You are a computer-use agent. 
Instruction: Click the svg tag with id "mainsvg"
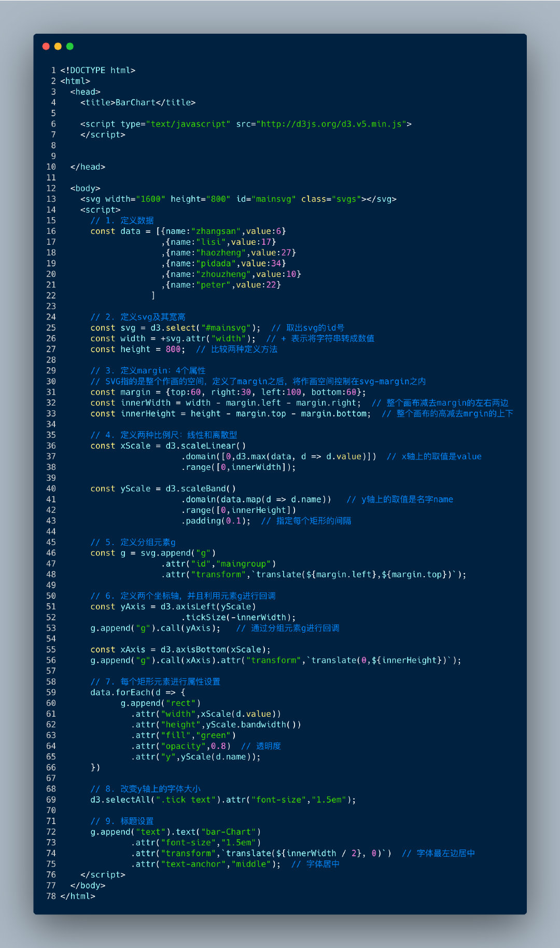click(239, 199)
